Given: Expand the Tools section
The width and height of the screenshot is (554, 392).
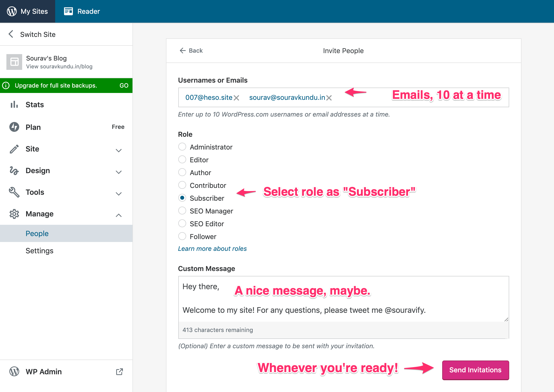Looking at the screenshot, I should [x=119, y=194].
